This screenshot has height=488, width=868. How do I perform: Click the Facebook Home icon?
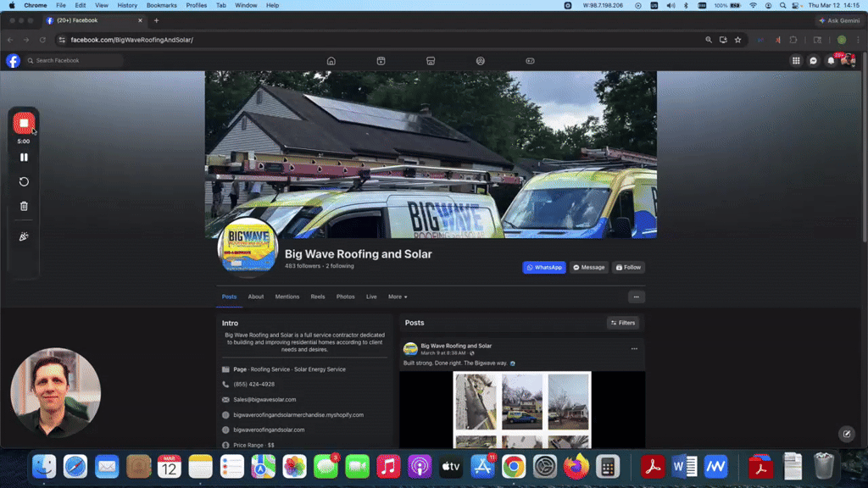tap(331, 61)
